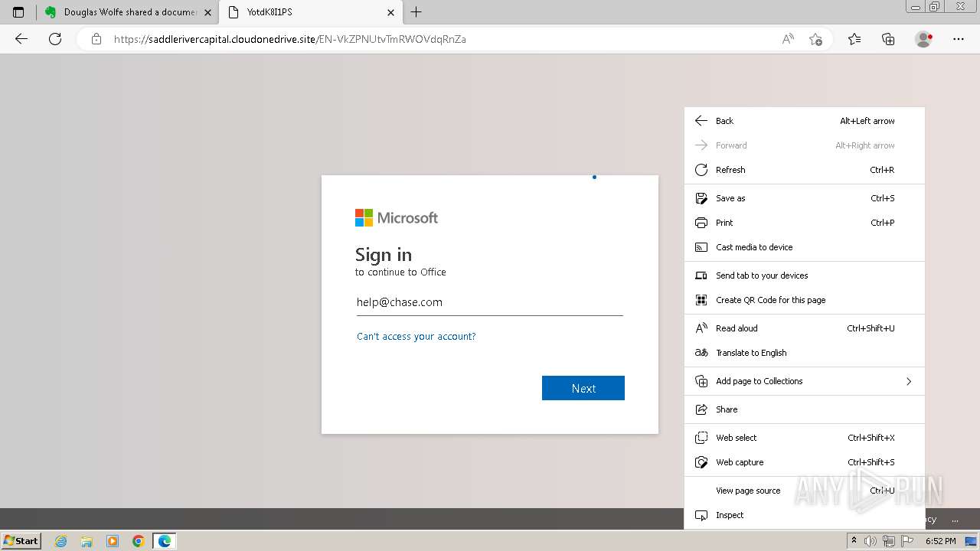This screenshot has width=980, height=551.
Task: Choose Refresh in the context menu
Action: [x=805, y=170]
